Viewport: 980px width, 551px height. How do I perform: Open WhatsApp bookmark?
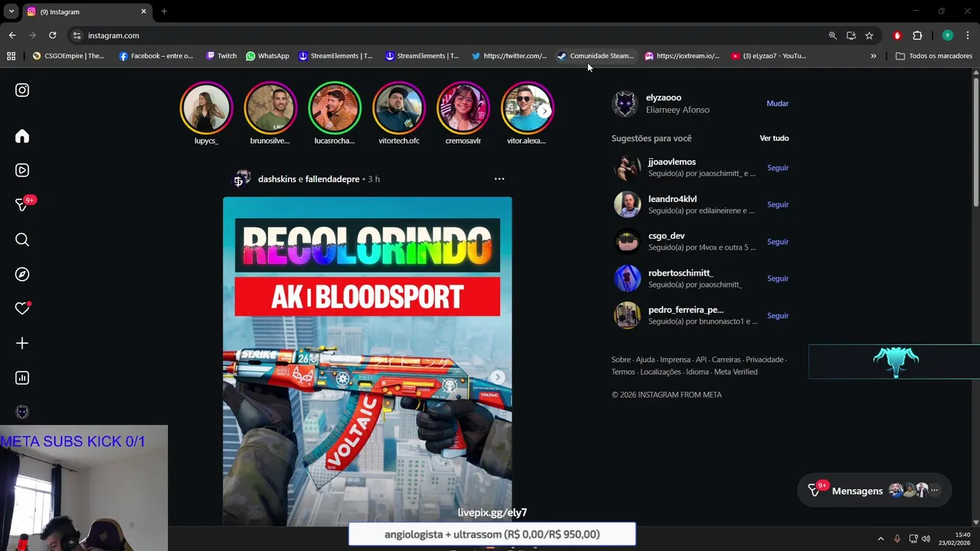click(x=267, y=56)
